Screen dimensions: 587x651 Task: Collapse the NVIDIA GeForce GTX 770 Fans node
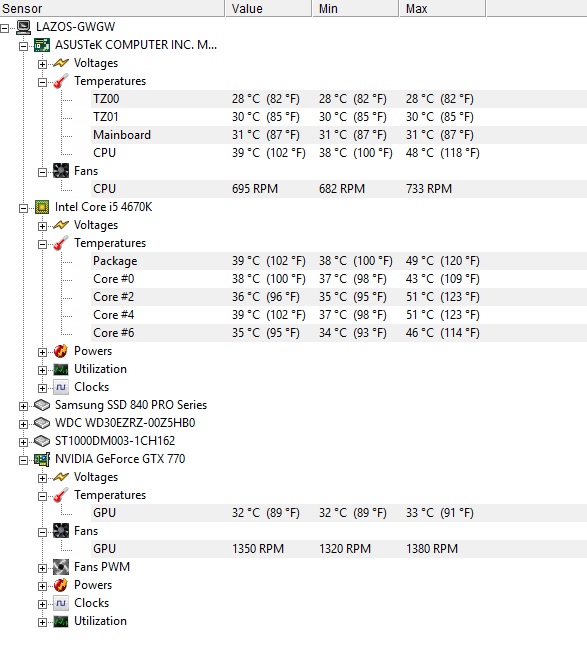pos(42,532)
